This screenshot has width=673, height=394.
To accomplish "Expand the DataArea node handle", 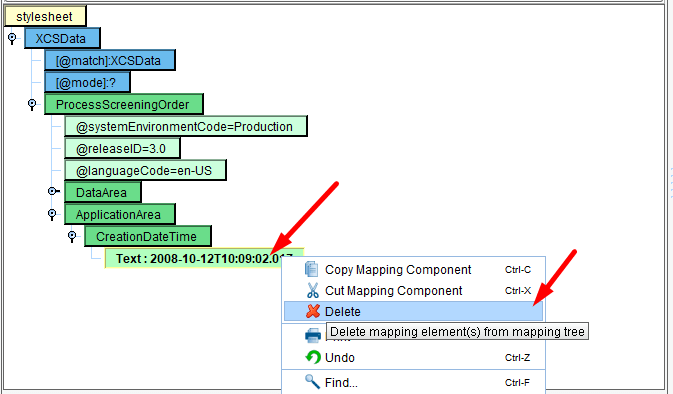I will tap(53, 191).
